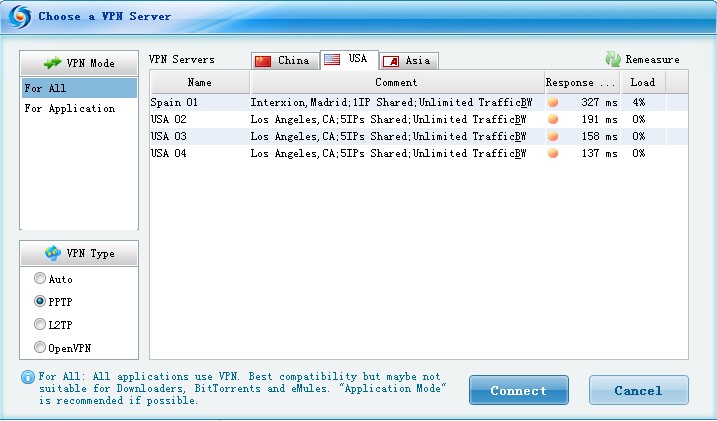Sort by Load column header

tap(643, 82)
